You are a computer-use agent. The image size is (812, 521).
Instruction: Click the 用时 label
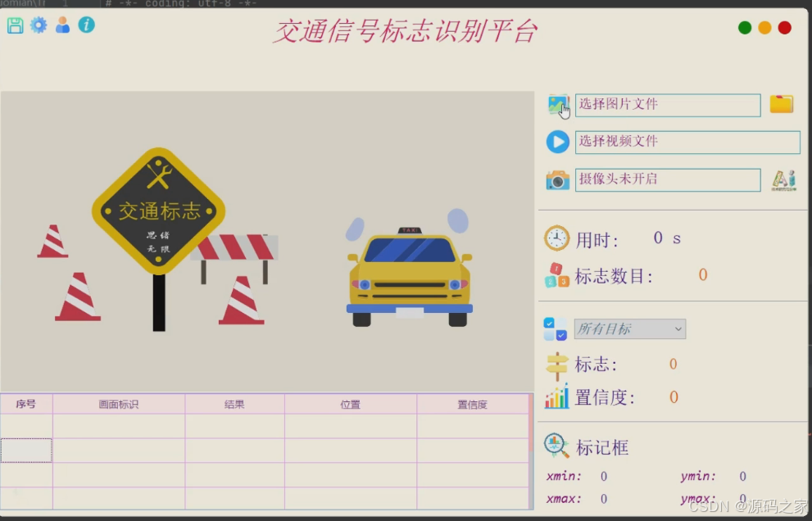pos(597,240)
